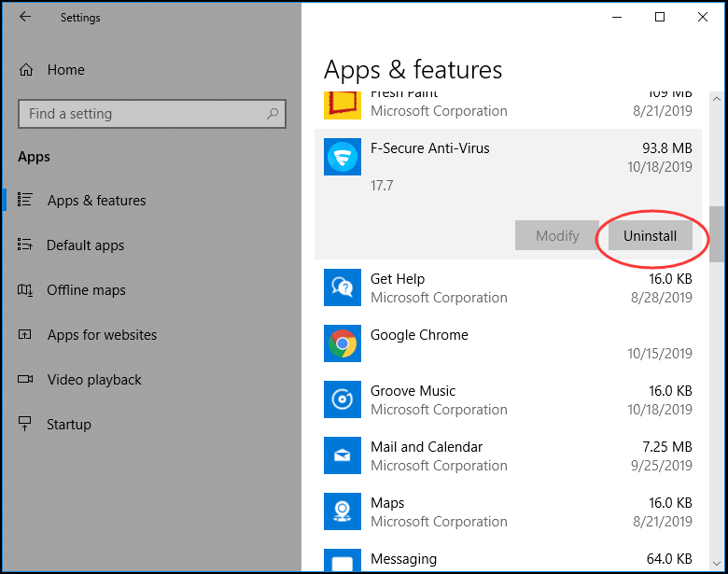The height and width of the screenshot is (574, 728).
Task: Click the Apps & features list icon
Action: point(24,200)
